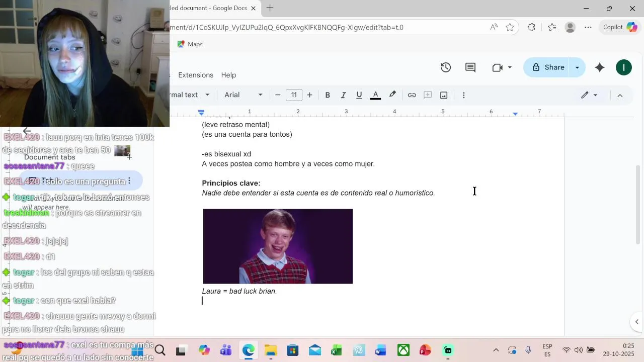The image size is (644, 362).
Task: Open the Edge profile icon
Action: [570, 27]
